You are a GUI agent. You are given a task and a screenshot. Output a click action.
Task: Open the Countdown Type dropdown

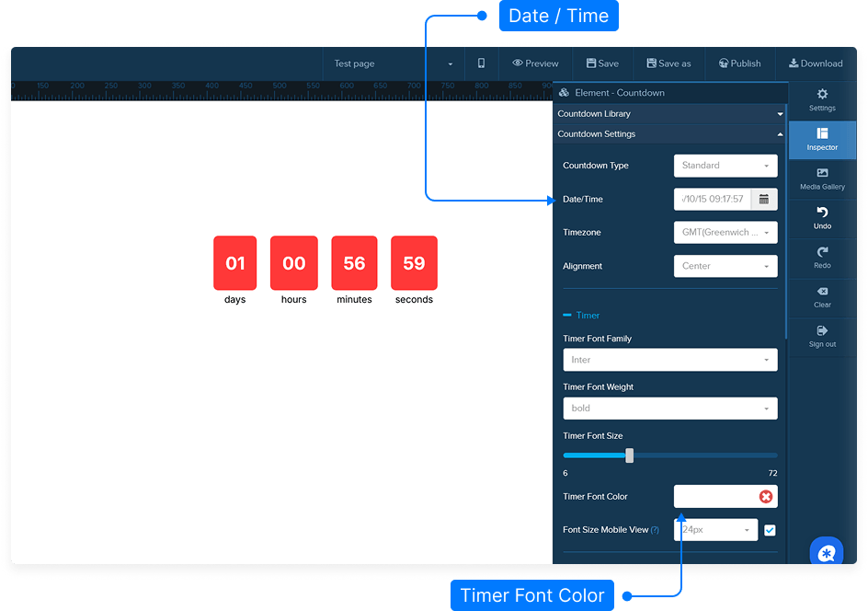725,166
